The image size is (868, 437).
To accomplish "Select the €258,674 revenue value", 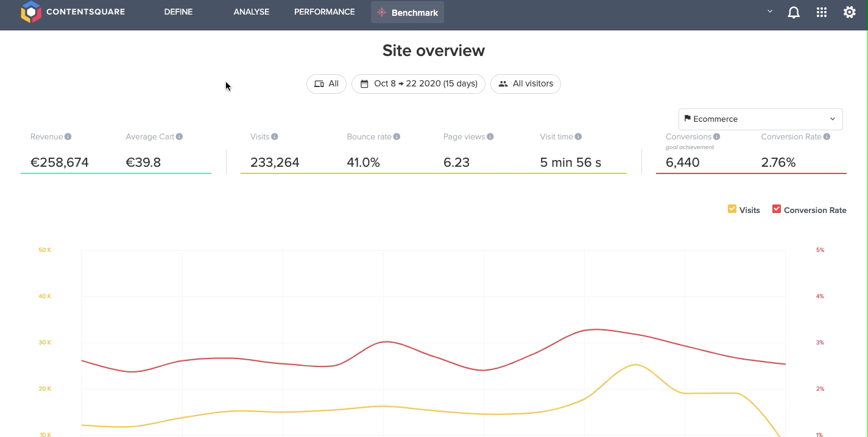I will 60,163.
